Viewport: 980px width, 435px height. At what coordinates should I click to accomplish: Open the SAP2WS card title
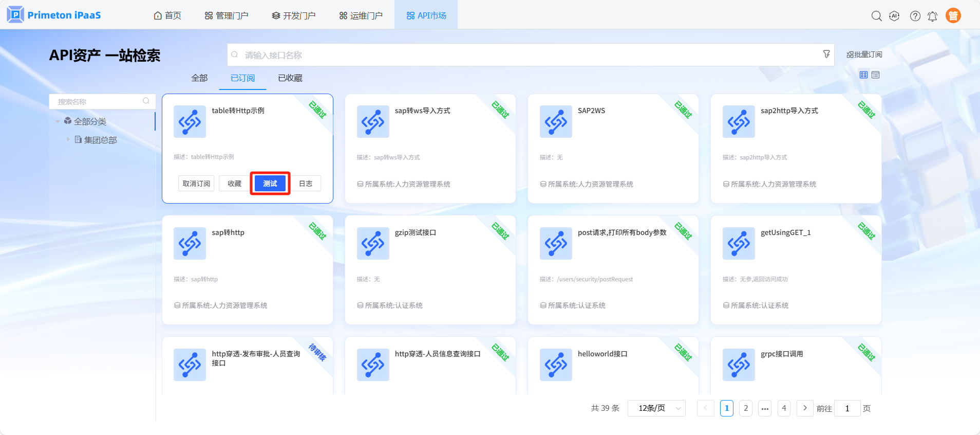point(591,111)
